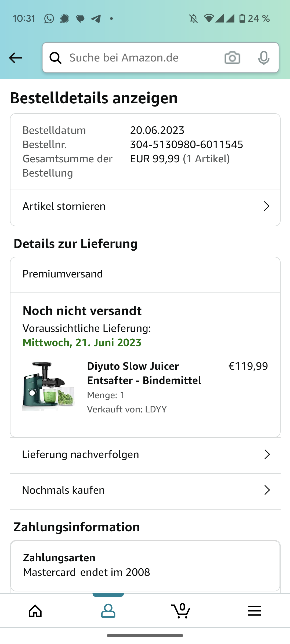This screenshot has width=290, height=644.
Task: Go to Home tab
Action: point(35,611)
